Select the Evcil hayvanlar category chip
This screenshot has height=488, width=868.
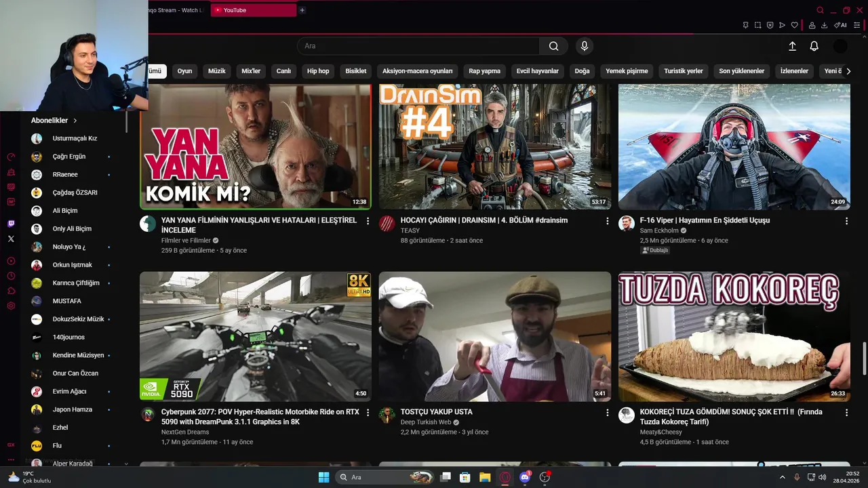click(x=538, y=71)
